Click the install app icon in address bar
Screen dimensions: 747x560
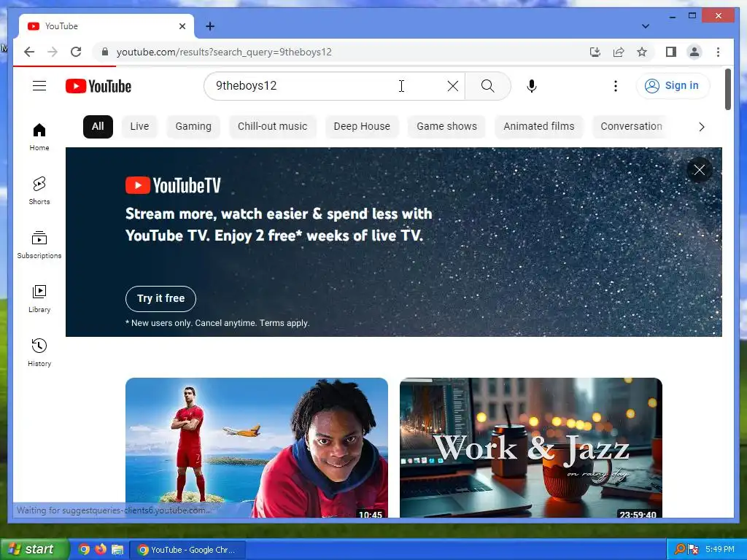(595, 52)
